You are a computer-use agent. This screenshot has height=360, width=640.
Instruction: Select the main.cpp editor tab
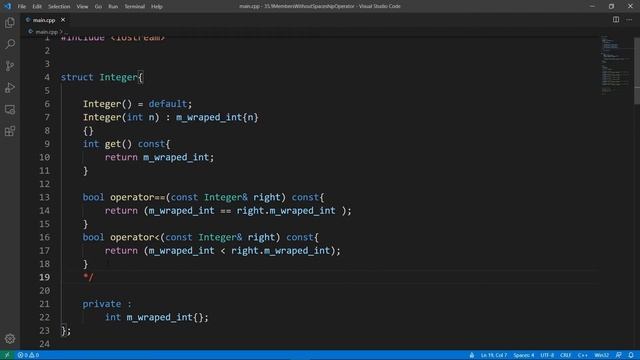click(44, 20)
